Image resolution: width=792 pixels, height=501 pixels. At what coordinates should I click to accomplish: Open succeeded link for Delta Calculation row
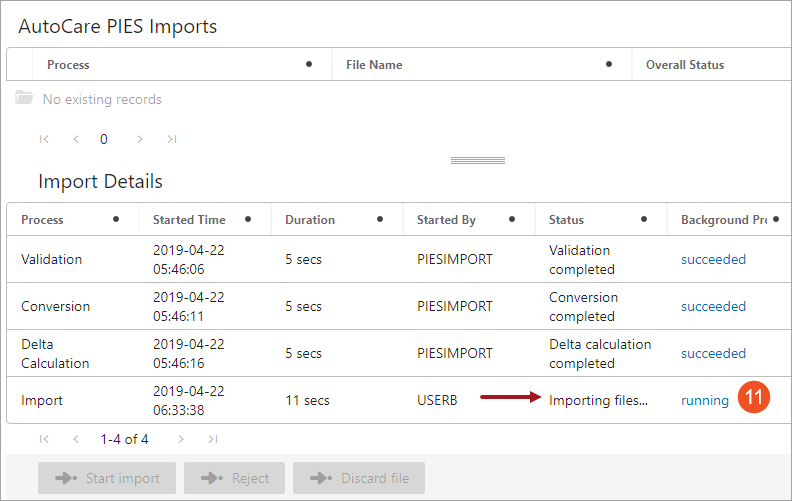tap(713, 354)
